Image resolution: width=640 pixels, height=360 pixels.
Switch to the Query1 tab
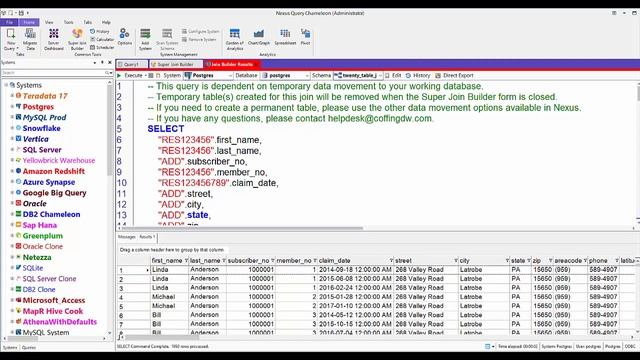132,64
